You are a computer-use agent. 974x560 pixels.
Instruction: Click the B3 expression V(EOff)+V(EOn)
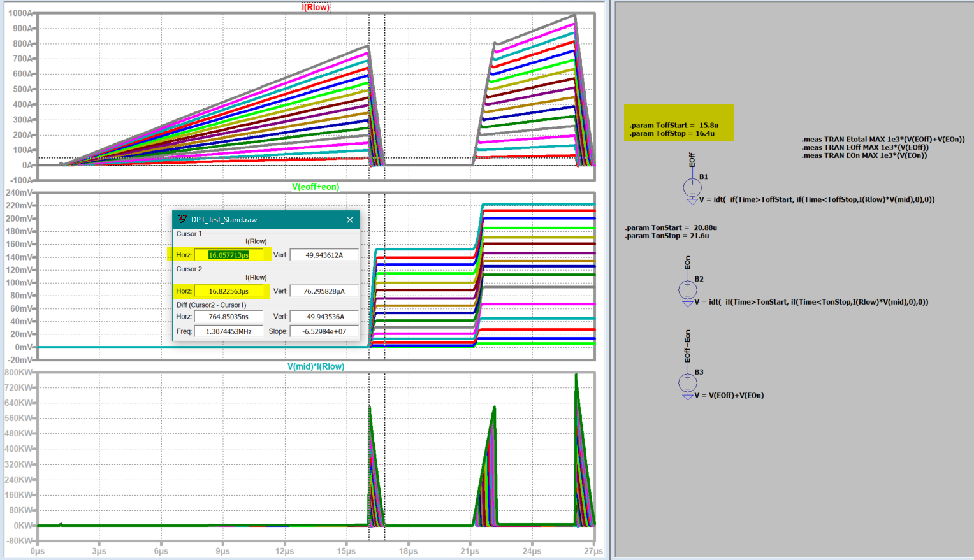[x=729, y=395]
